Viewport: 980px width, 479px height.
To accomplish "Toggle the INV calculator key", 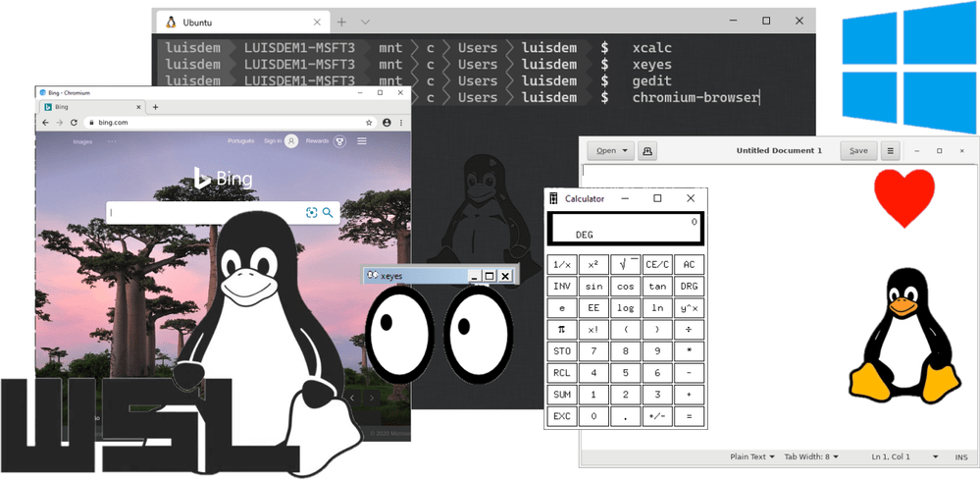I will pos(562,287).
